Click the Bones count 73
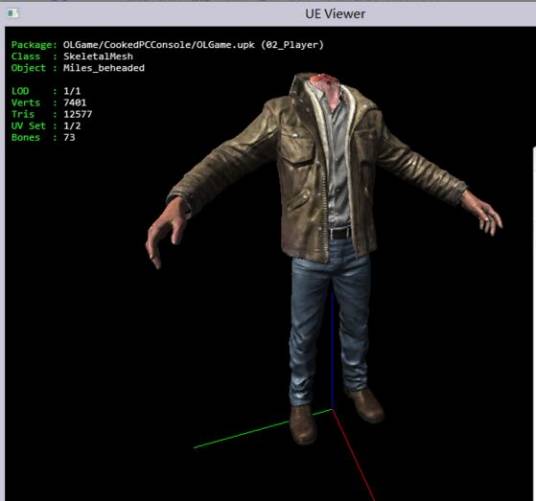The width and height of the screenshot is (536, 501). (x=69, y=138)
